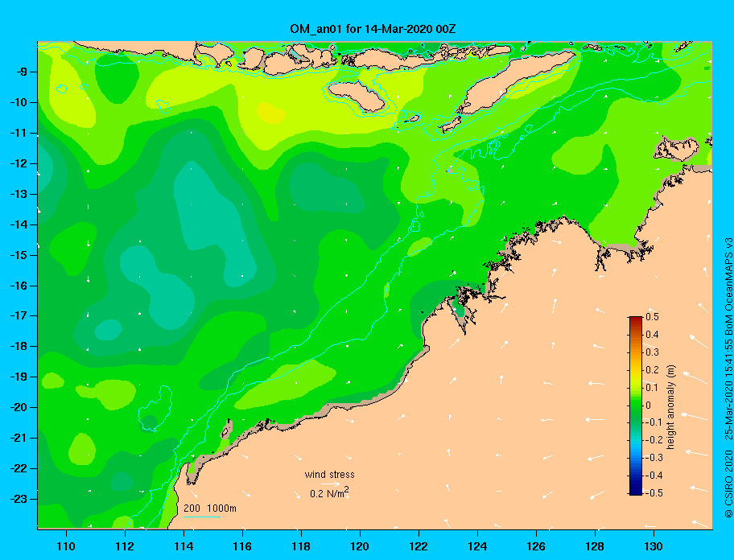Click the "-0.2" colorbar tick label
Viewport: 734px width, 560px height.
(654, 440)
